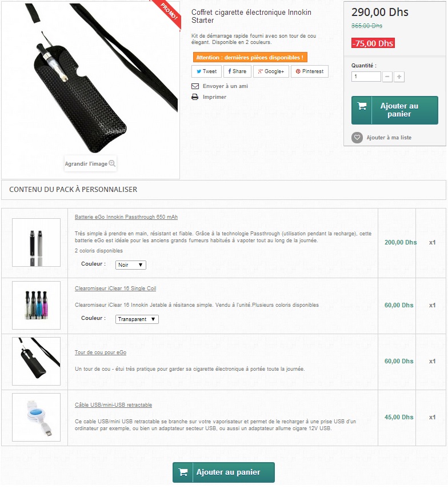Viewport: 448px width, 493px height.
Task: Open Batterie eGo Innokin Passthrough link
Action: [x=126, y=217]
